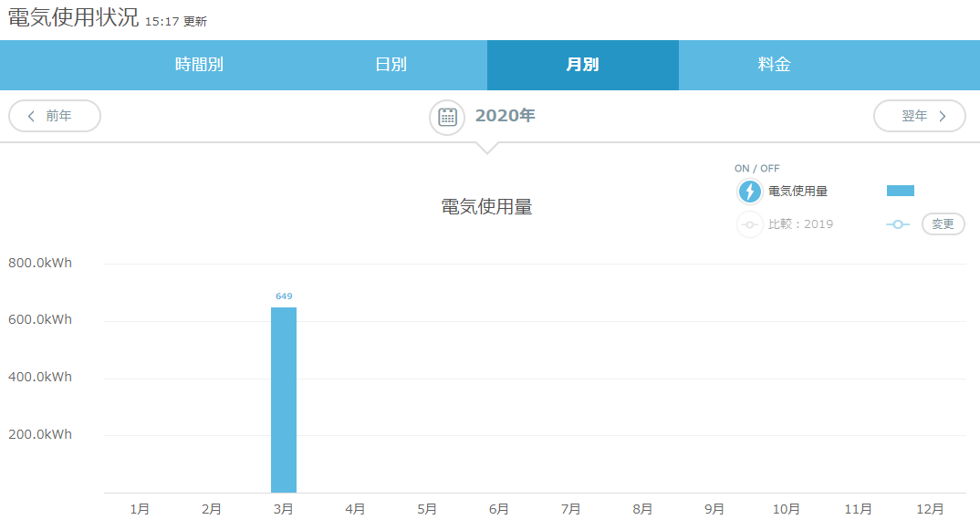Open the calendar year picker icon
This screenshot has width=980, height=530.
coord(447,117)
